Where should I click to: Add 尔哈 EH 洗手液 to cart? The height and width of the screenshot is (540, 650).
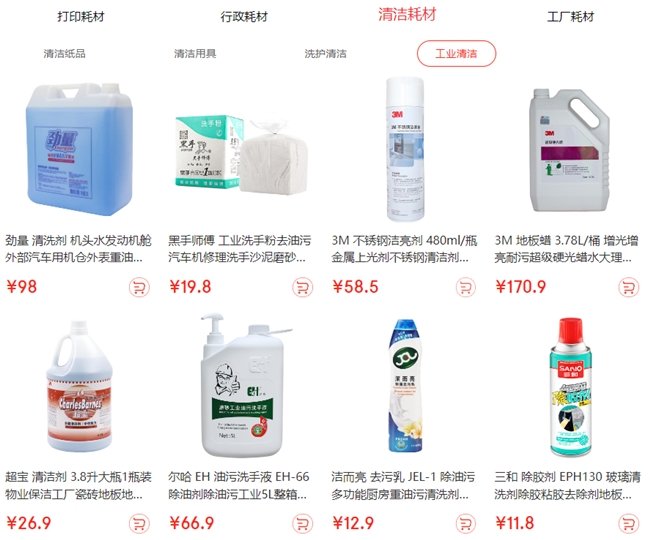point(303,523)
